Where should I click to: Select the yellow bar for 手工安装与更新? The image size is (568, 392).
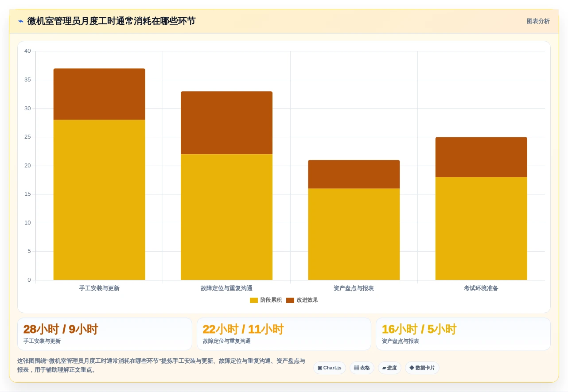(x=99, y=200)
